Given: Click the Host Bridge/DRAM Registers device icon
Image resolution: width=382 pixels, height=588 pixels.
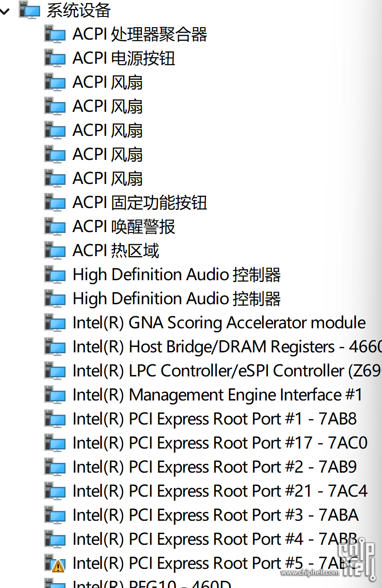Looking at the screenshot, I should point(55,347).
